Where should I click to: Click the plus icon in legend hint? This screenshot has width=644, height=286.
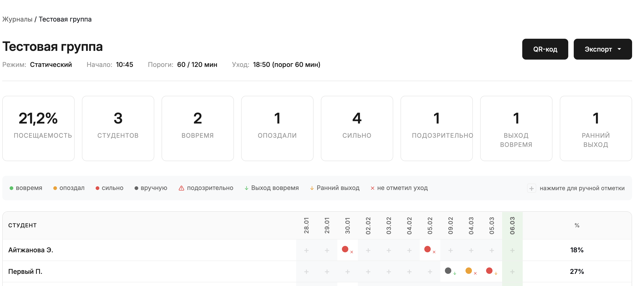[x=531, y=188]
